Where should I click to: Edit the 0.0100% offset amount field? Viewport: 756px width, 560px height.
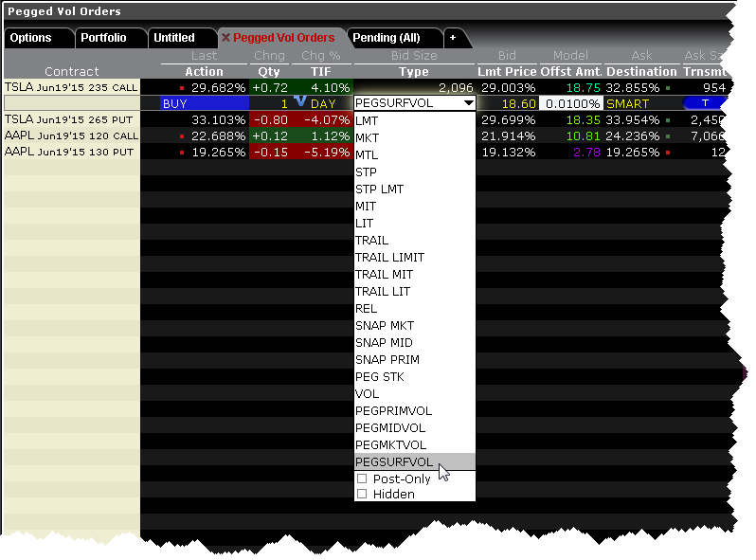click(x=570, y=103)
